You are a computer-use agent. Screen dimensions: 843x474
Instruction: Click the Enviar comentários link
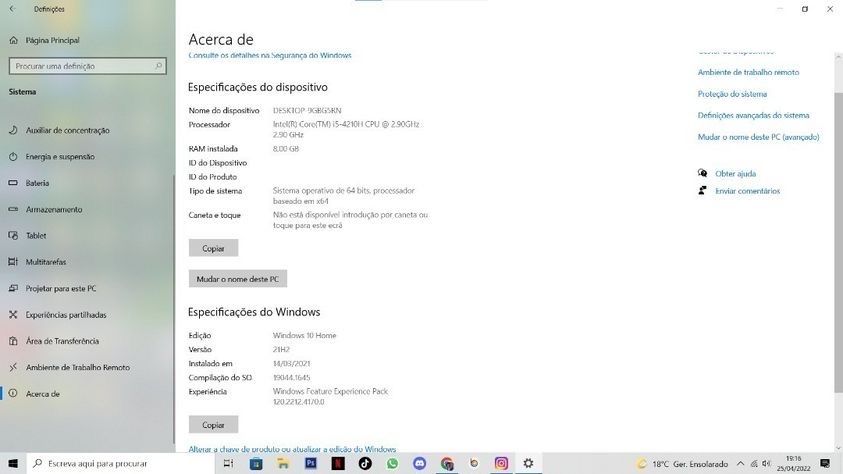[747, 191]
